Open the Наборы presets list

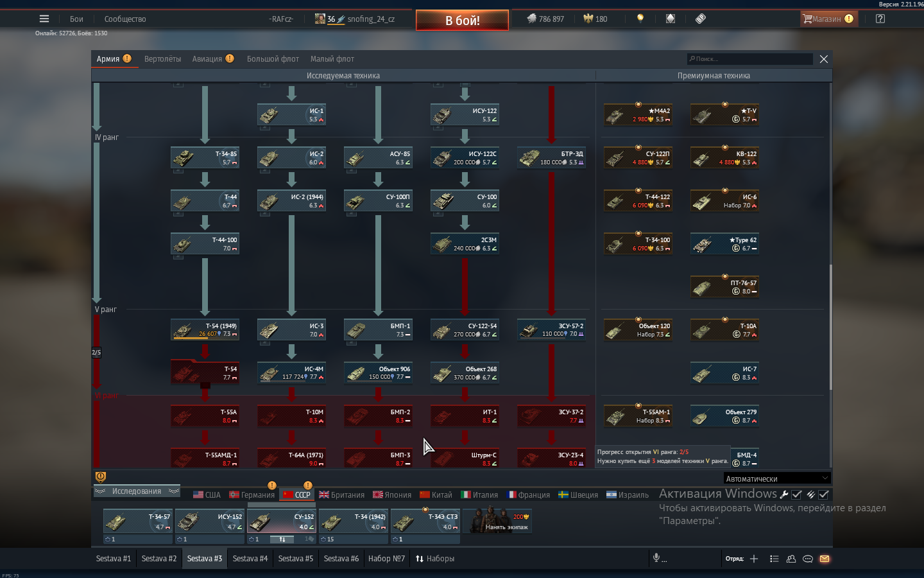click(x=435, y=558)
